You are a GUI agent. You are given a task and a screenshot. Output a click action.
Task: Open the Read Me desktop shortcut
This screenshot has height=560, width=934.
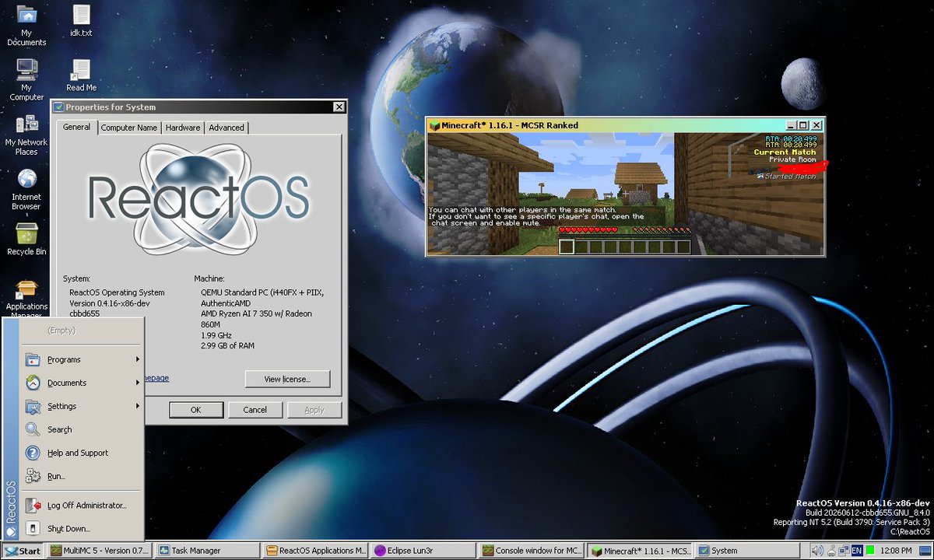tap(81, 75)
